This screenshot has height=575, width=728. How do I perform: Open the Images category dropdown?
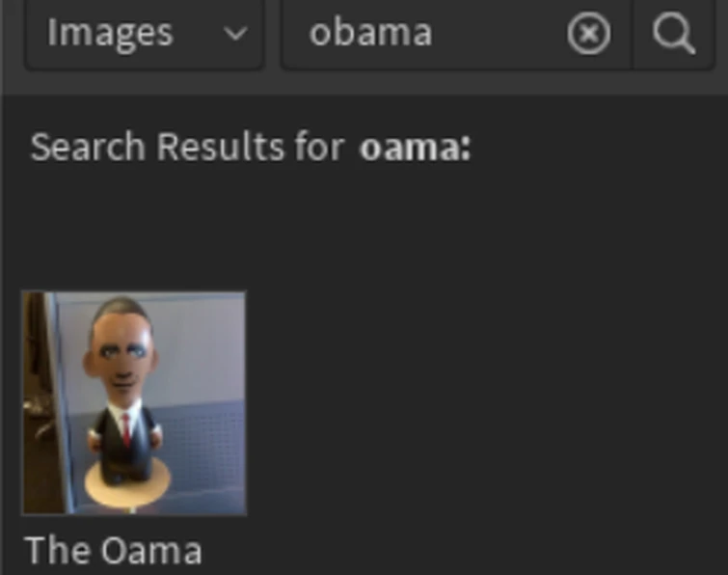pyautogui.click(x=145, y=34)
